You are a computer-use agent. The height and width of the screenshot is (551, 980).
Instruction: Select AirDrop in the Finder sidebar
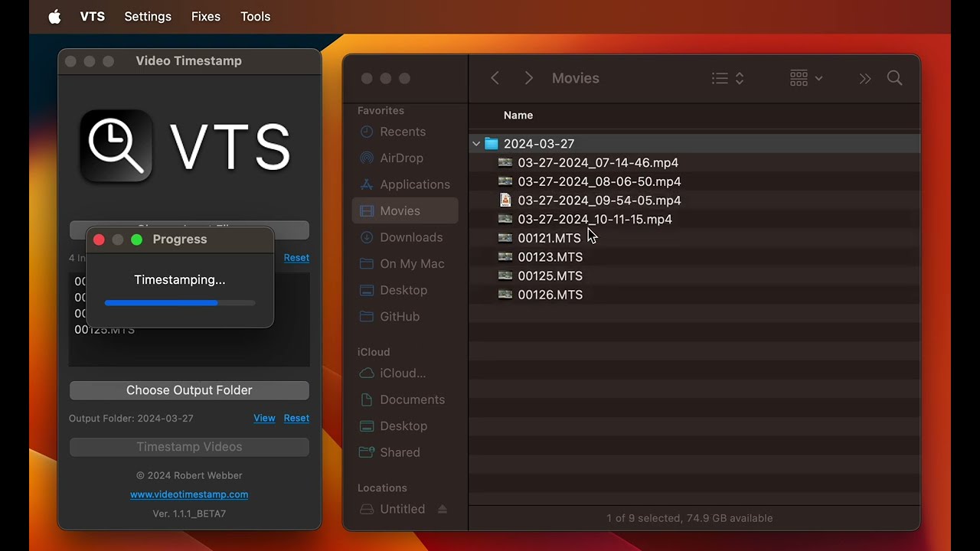pos(401,158)
